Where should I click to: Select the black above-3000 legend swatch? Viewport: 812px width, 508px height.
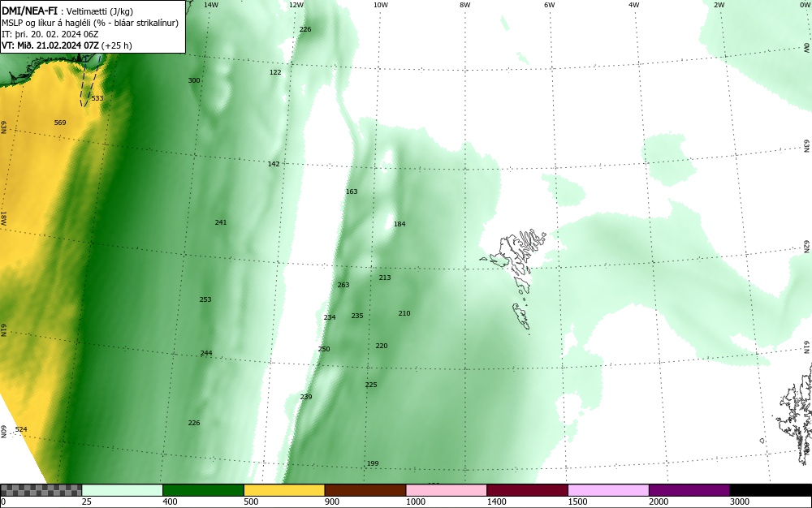coord(771,490)
